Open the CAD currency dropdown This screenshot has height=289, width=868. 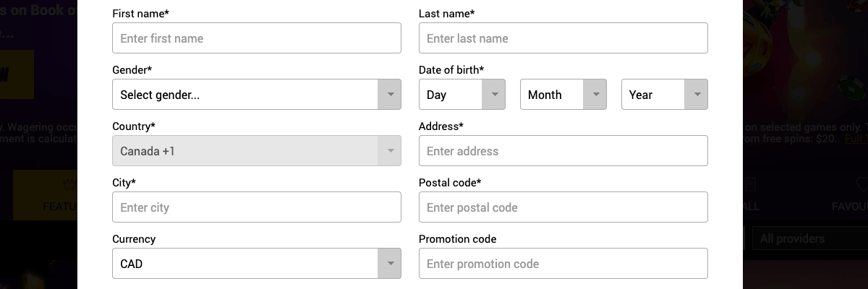[x=257, y=263]
